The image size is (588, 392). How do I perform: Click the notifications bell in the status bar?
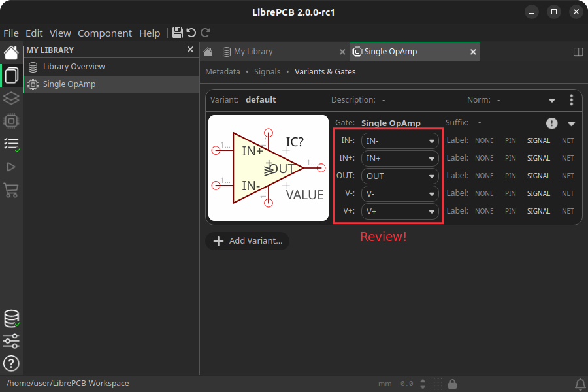pos(580,384)
